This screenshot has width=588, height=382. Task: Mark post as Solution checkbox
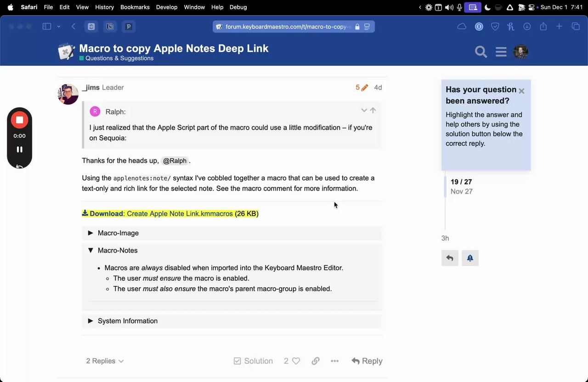point(253,361)
